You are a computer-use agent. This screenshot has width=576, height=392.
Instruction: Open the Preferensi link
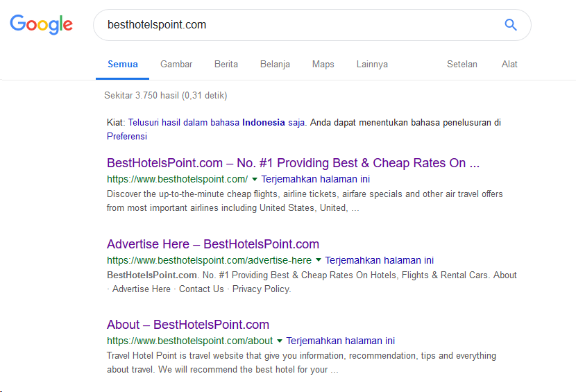pos(127,136)
